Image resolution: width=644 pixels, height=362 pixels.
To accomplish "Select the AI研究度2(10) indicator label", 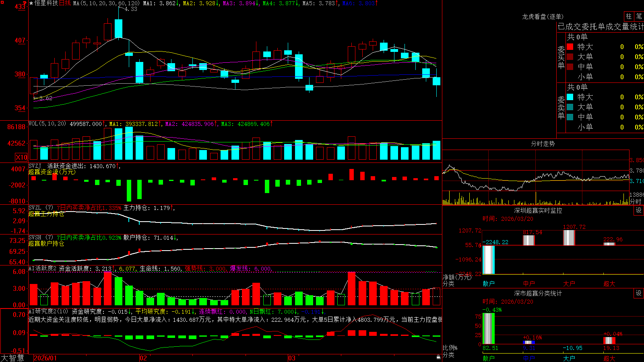I will [48, 311].
